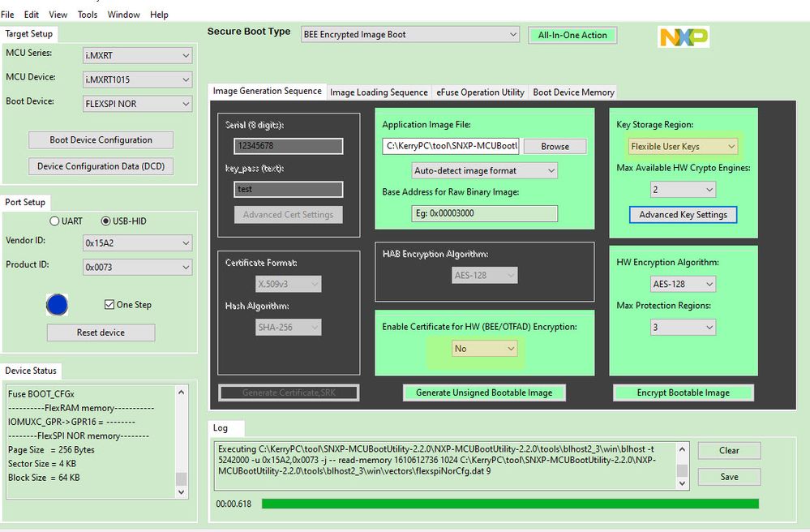Click the Log scrollbar down arrow
The height and width of the screenshot is (532, 810).
682,483
